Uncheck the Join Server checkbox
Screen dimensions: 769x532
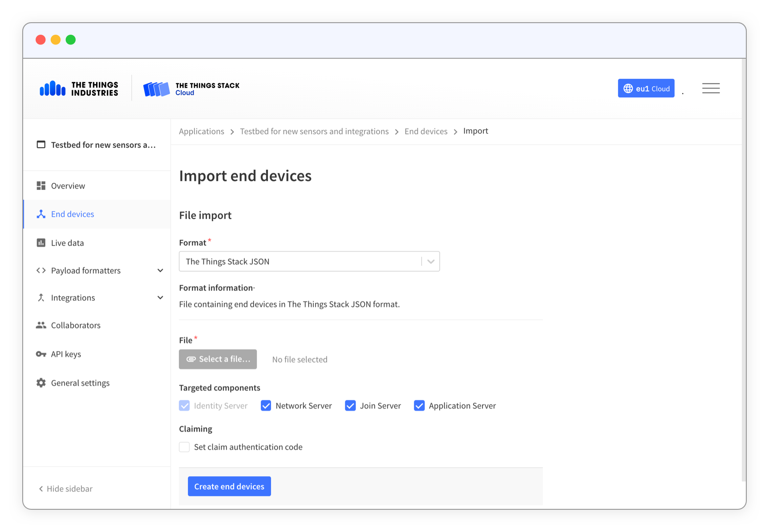point(350,406)
